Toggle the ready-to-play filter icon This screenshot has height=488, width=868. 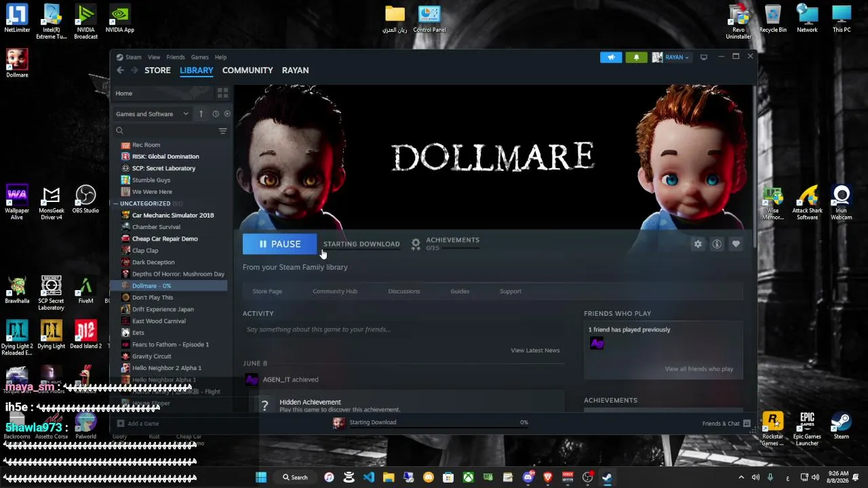(227, 114)
